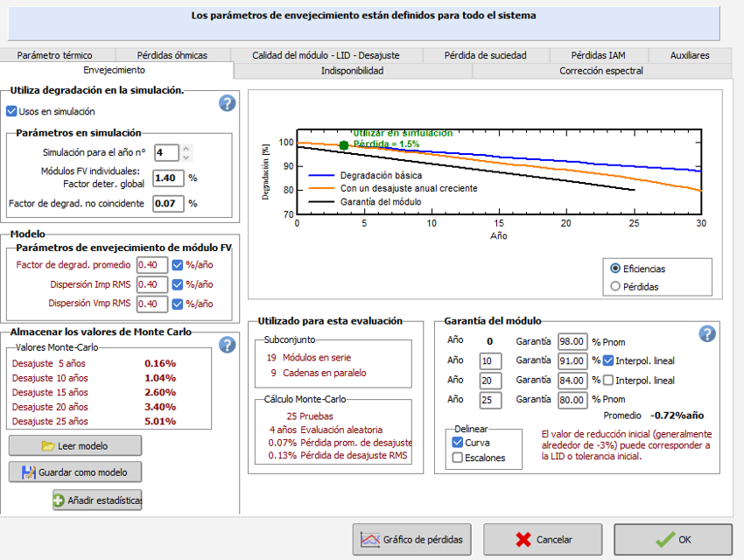
Task: Toggle year 20 Interpol. lineal checkbox
Action: pos(609,381)
